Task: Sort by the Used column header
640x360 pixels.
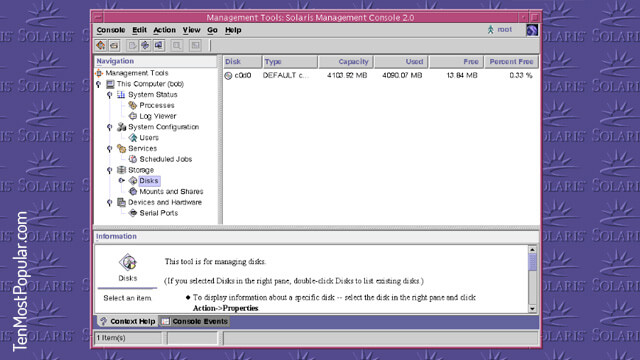Action: tap(401, 62)
